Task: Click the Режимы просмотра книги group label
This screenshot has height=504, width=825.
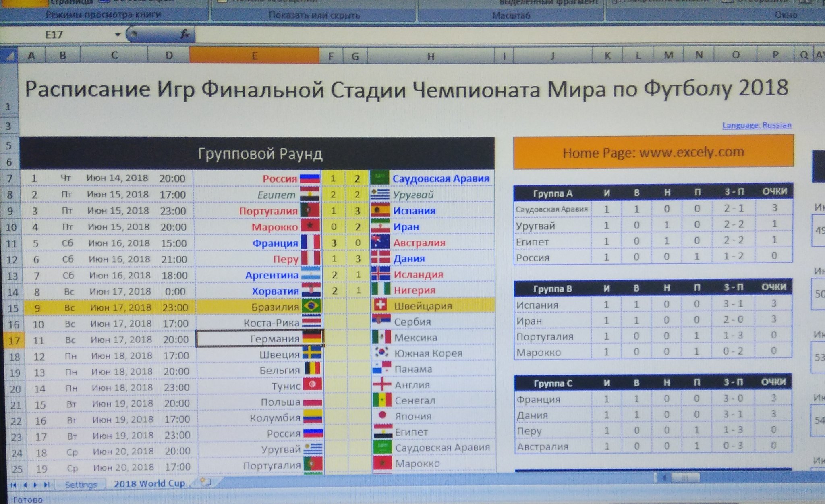Action: [104, 15]
